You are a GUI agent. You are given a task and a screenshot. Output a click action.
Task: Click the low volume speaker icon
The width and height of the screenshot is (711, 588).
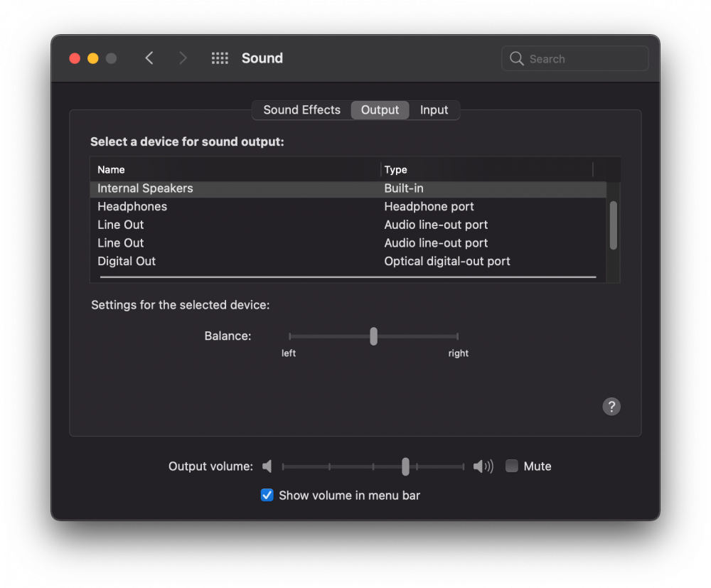click(x=267, y=466)
